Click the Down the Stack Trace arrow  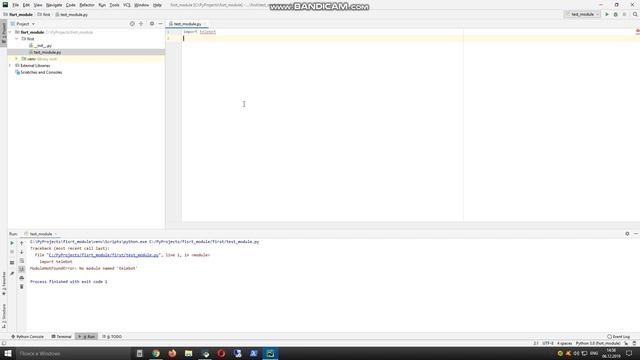22,252
